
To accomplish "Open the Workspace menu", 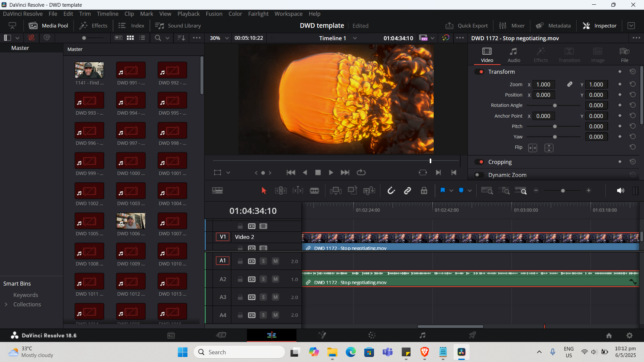I will pyautogui.click(x=288, y=14).
